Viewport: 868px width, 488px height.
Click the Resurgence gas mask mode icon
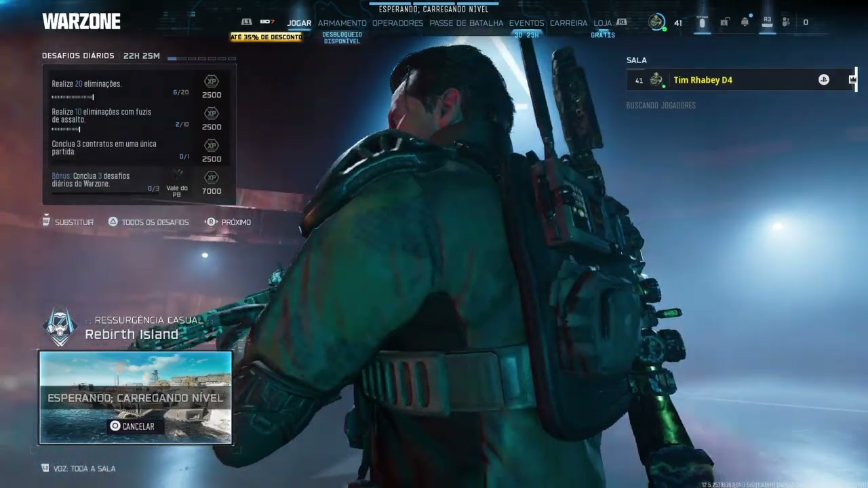coord(60,327)
